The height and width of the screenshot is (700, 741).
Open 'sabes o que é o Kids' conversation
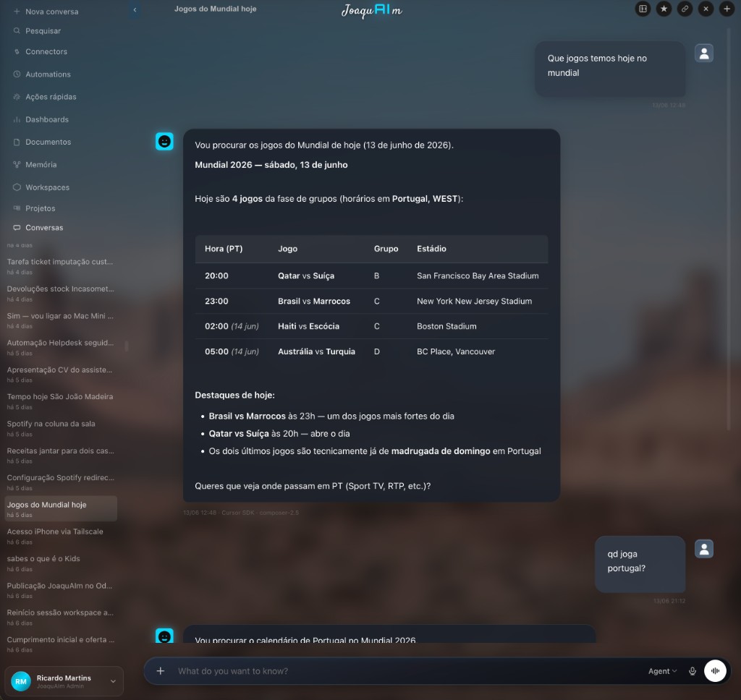(61, 563)
